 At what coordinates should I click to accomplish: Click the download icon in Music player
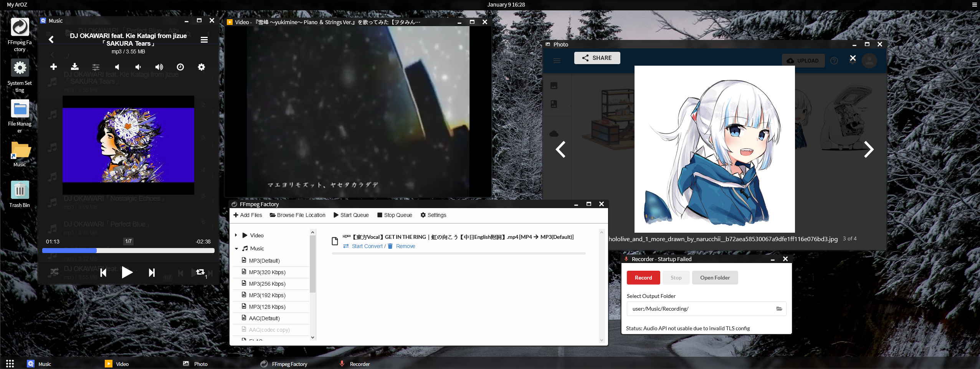click(75, 67)
